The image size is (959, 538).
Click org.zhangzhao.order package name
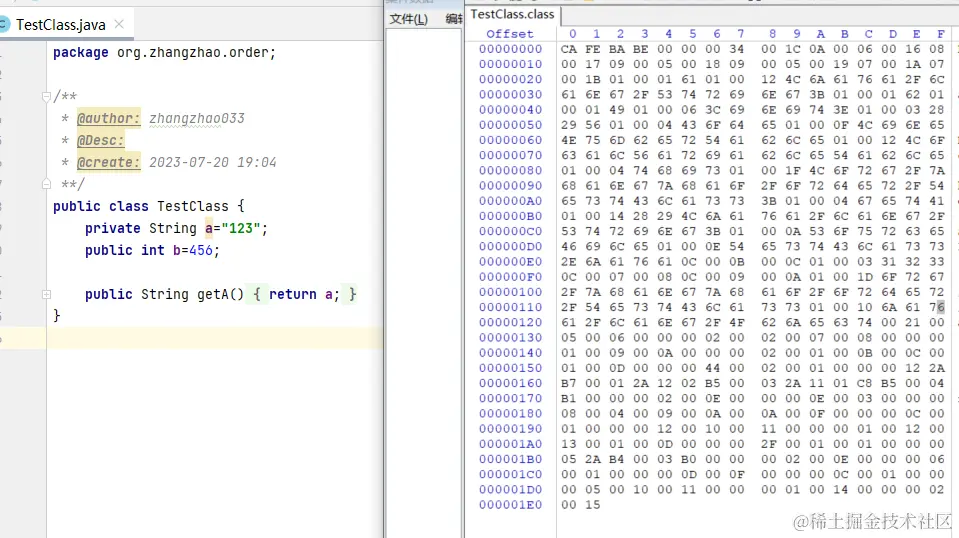pyautogui.click(x=193, y=53)
